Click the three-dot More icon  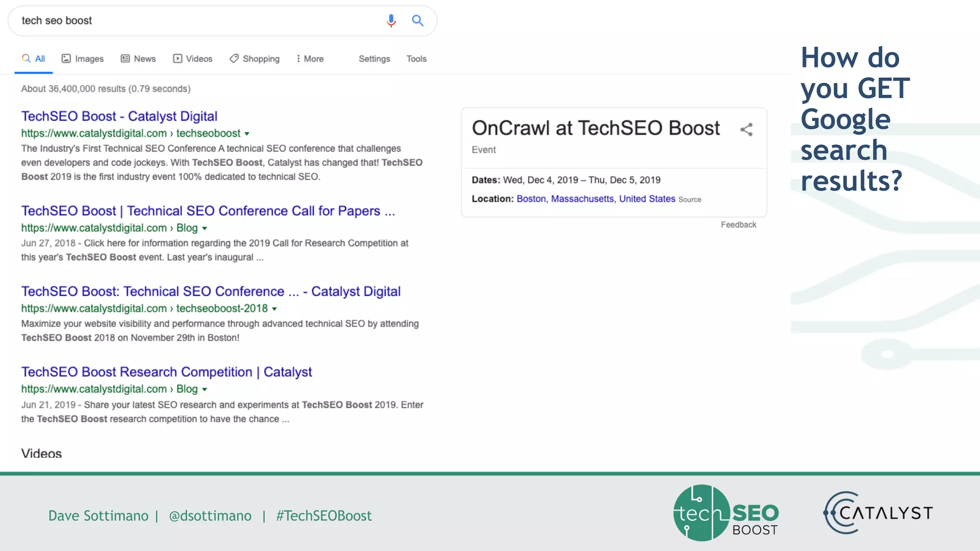298,58
